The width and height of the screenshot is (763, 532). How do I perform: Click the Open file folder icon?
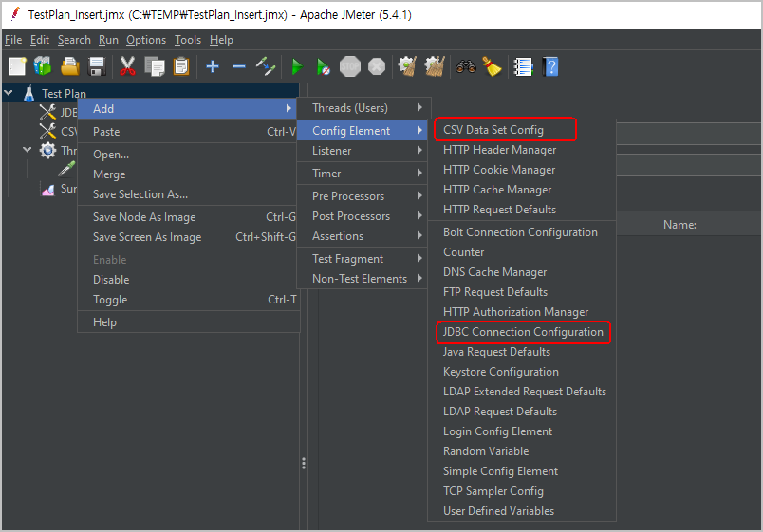coord(70,66)
